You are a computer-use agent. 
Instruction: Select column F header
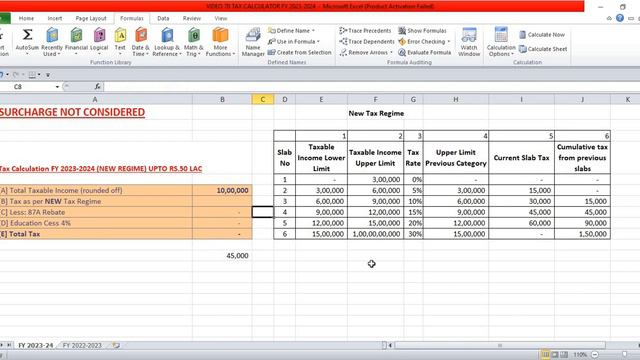point(375,99)
